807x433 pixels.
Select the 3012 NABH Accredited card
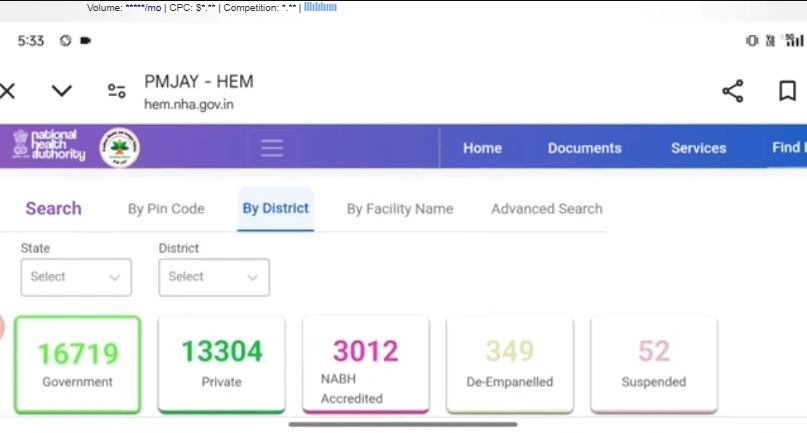click(366, 365)
